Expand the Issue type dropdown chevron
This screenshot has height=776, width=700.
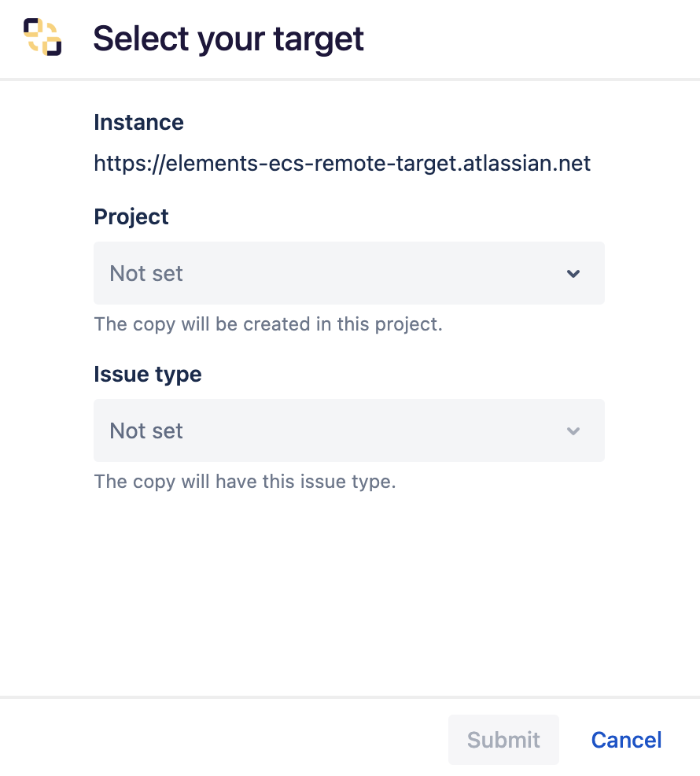573,431
